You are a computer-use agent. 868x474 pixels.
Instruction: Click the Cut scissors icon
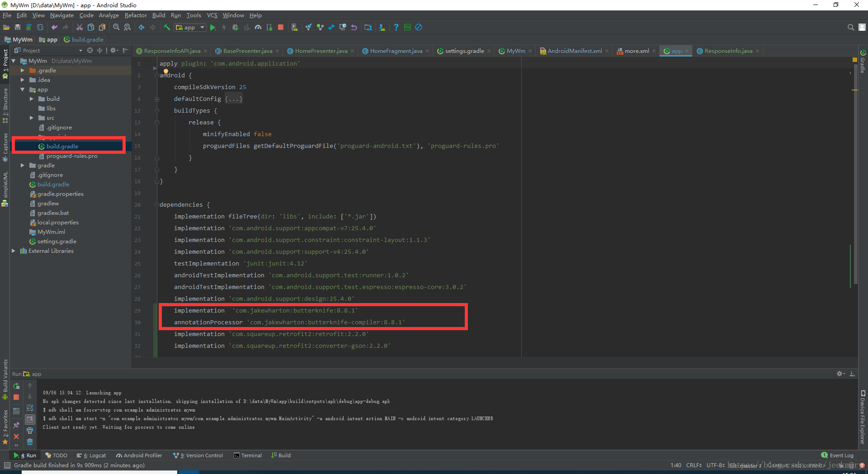click(x=80, y=28)
